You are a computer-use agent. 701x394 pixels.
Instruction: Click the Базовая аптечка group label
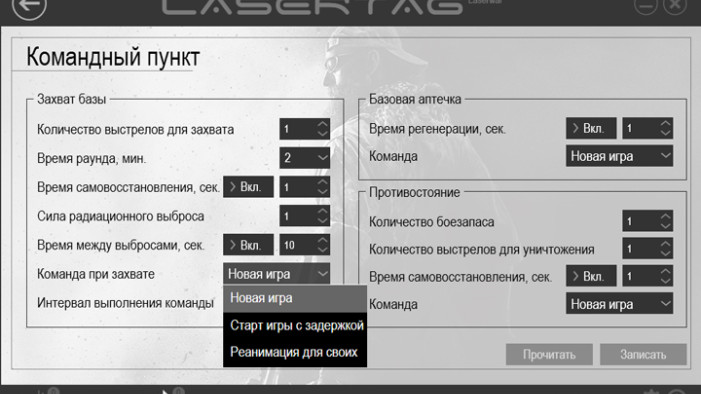coord(415,99)
